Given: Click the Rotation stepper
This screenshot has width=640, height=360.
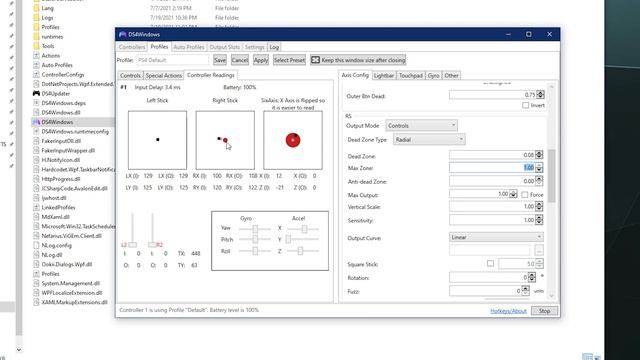Looking at the screenshot, I should tap(531, 277).
